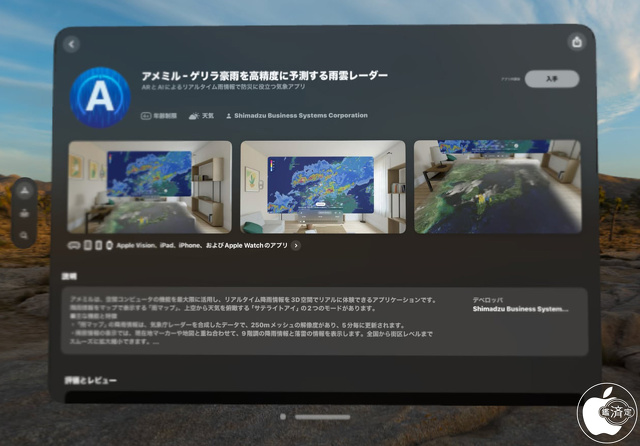
Task: Open the middle screenshot of radar screen
Action: pyautogui.click(x=323, y=187)
